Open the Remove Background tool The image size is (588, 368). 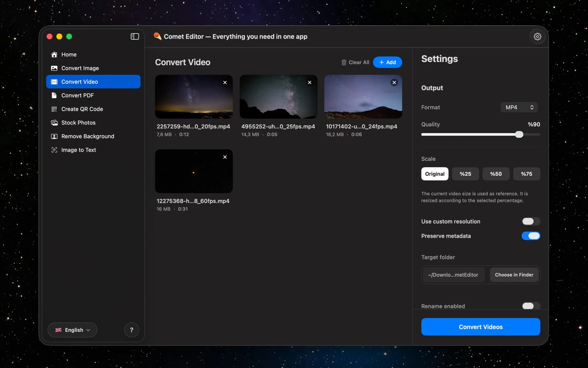tap(87, 136)
